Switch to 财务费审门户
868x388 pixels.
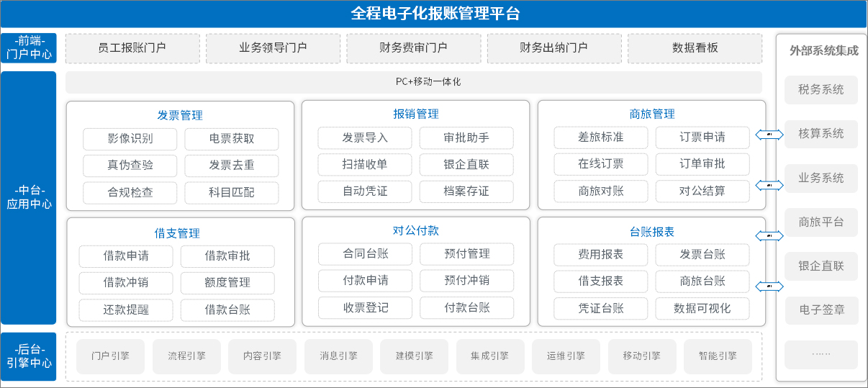[x=413, y=48]
